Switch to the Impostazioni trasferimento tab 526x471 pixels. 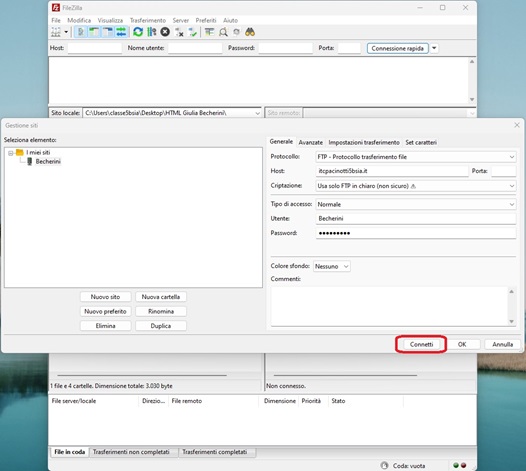coord(364,143)
